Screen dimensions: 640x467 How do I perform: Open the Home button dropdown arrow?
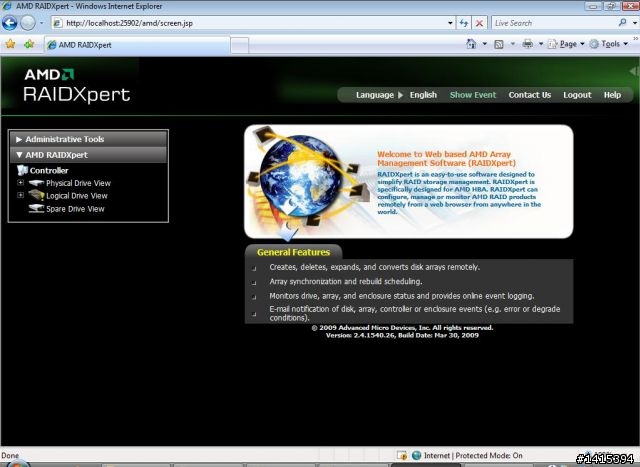click(484, 44)
